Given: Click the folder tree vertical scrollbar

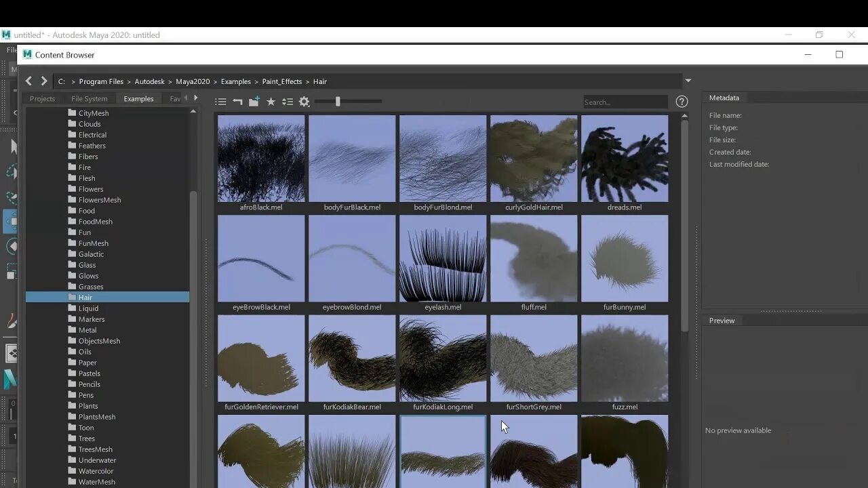Looking at the screenshot, I should (x=193, y=339).
